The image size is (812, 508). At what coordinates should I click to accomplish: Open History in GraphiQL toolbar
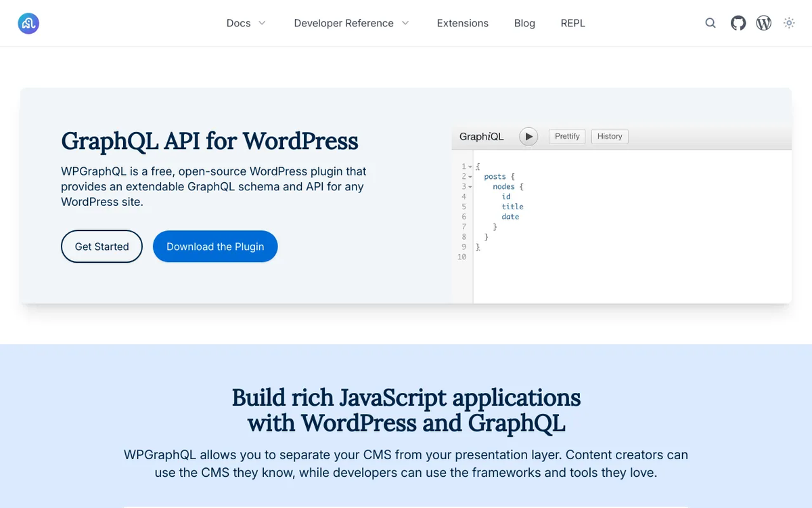click(610, 136)
